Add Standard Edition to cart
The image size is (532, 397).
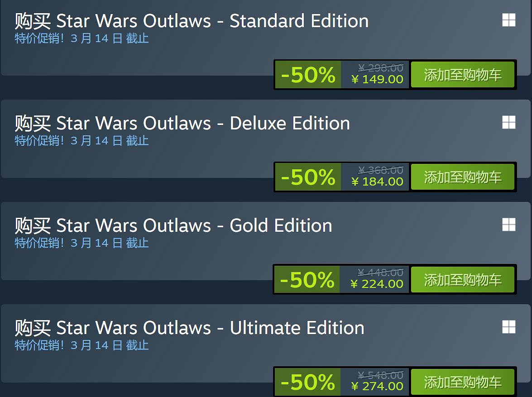point(462,75)
